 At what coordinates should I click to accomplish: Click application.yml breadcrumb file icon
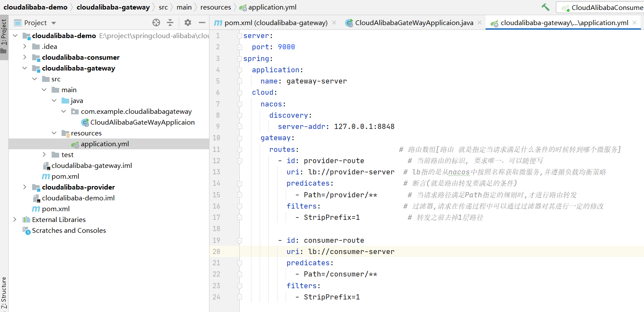pos(243,7)
